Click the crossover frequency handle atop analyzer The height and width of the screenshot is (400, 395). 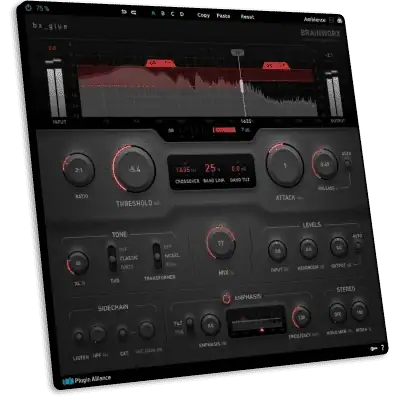click(x=237, y=52)
